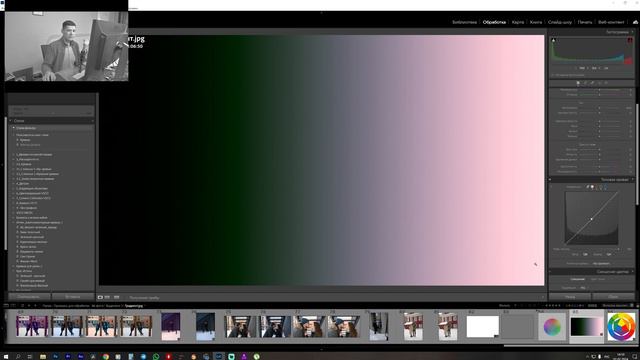Collapse the Тоновая кривая panel
640x360 pixels.
pyautogui.click(x=633, y=180)
